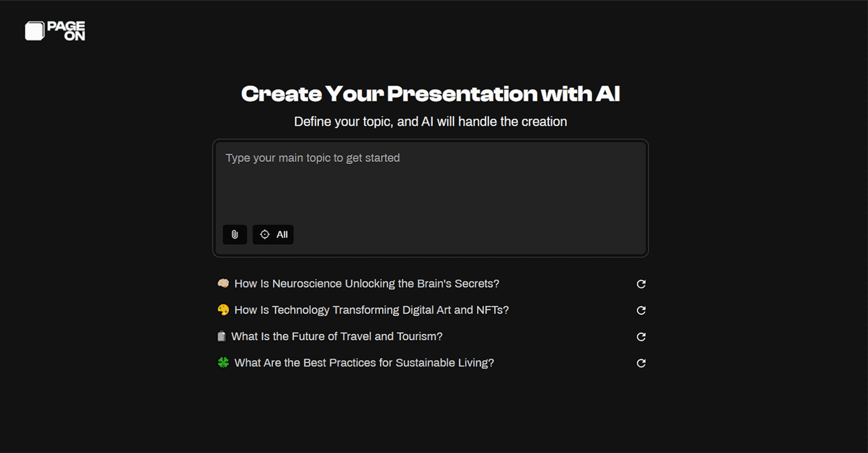
Task: Attach a file using the paperclip icon
Action: click(235, 234)
